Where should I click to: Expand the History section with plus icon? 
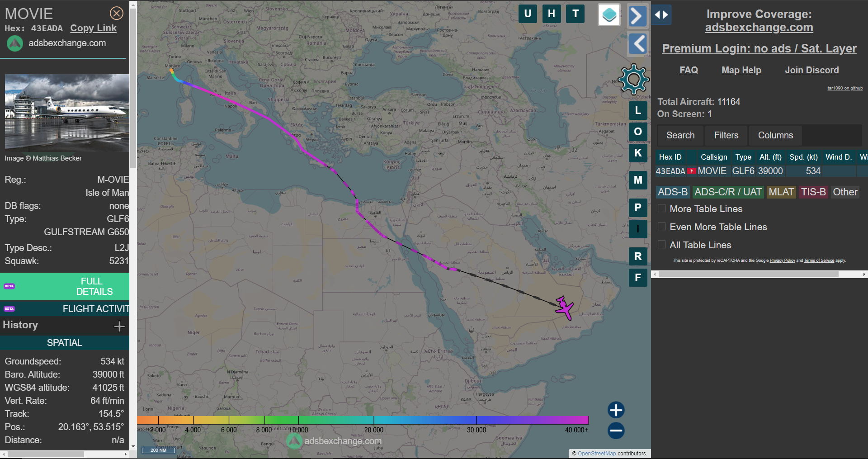pos(119,326)
